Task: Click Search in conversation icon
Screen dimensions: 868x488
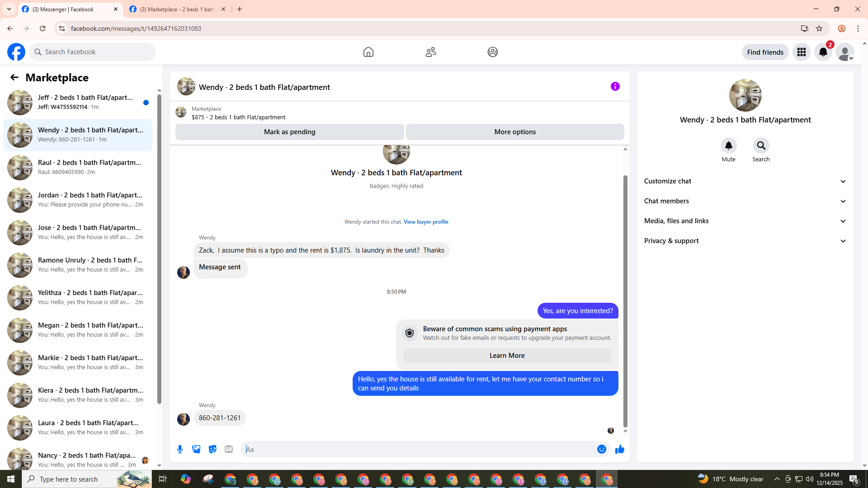Action: click(x=761, y=146)
